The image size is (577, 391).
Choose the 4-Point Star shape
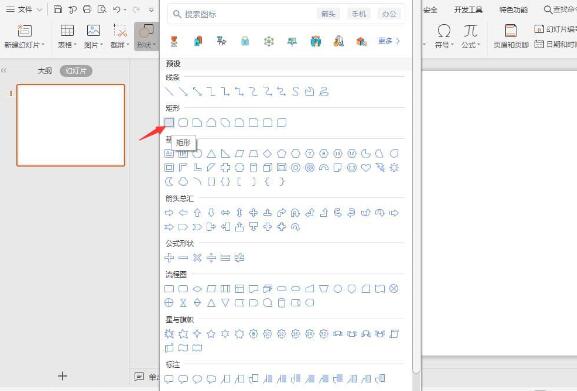pos(197,334)
